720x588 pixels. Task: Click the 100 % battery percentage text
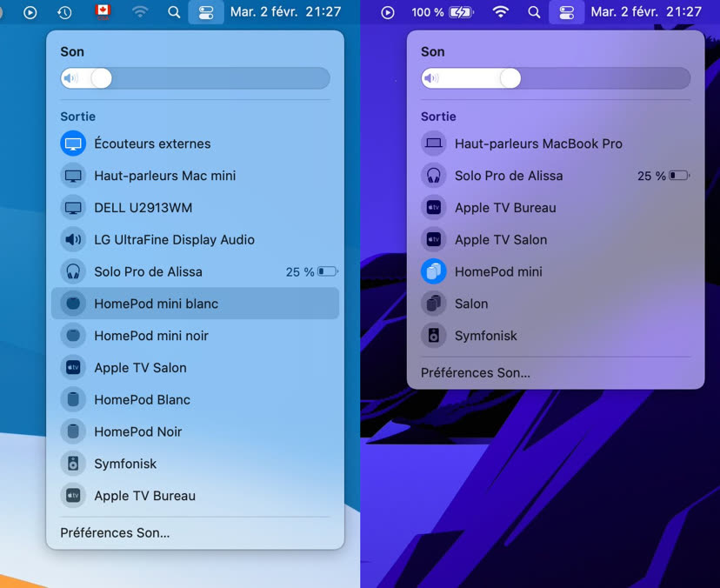(428, 12)
